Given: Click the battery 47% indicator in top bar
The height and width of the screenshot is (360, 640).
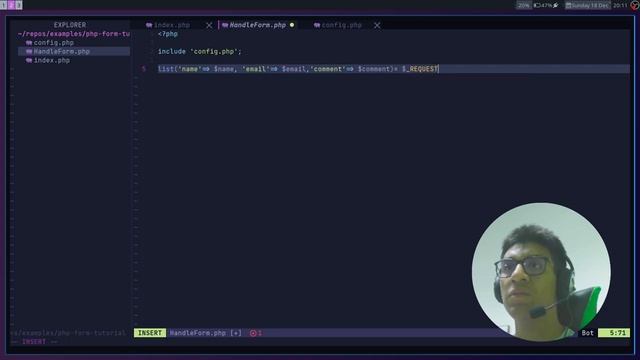Looking at the screenshot, I should (546, 5).
